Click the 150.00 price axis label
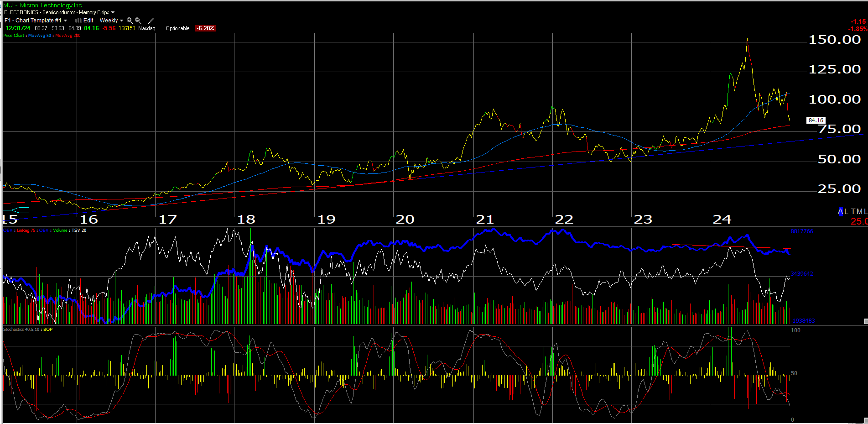868x424 pixels. 835,40
